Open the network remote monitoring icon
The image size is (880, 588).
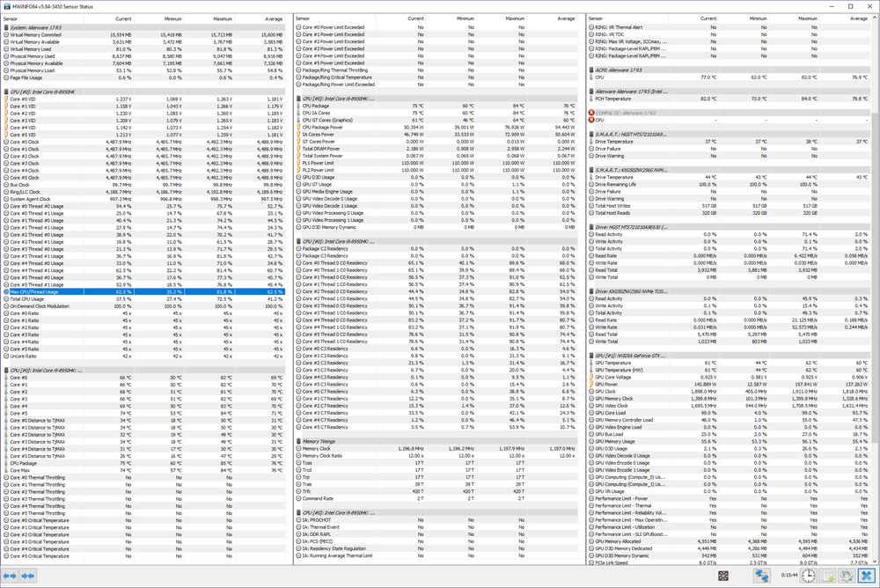click(762, 576)
